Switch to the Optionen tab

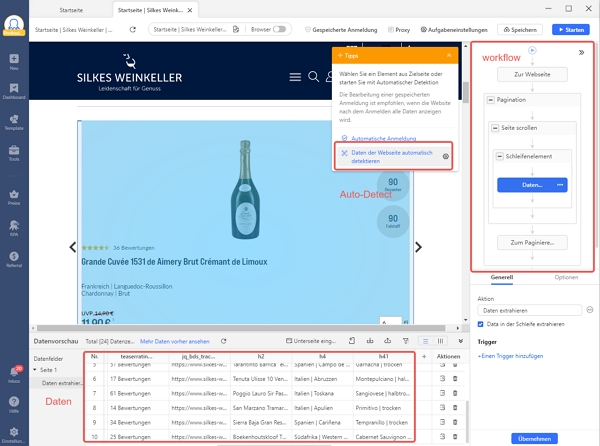pyautogui.click(x=566, y=277)
